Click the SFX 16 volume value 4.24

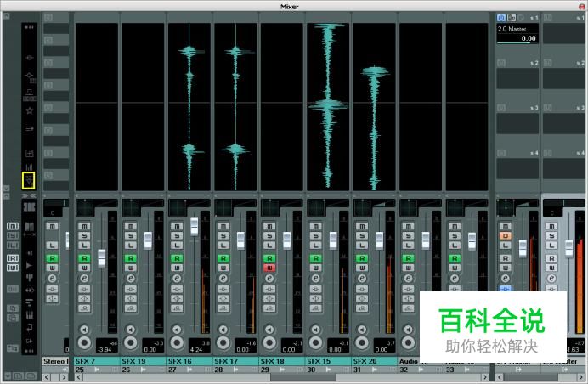196,349
